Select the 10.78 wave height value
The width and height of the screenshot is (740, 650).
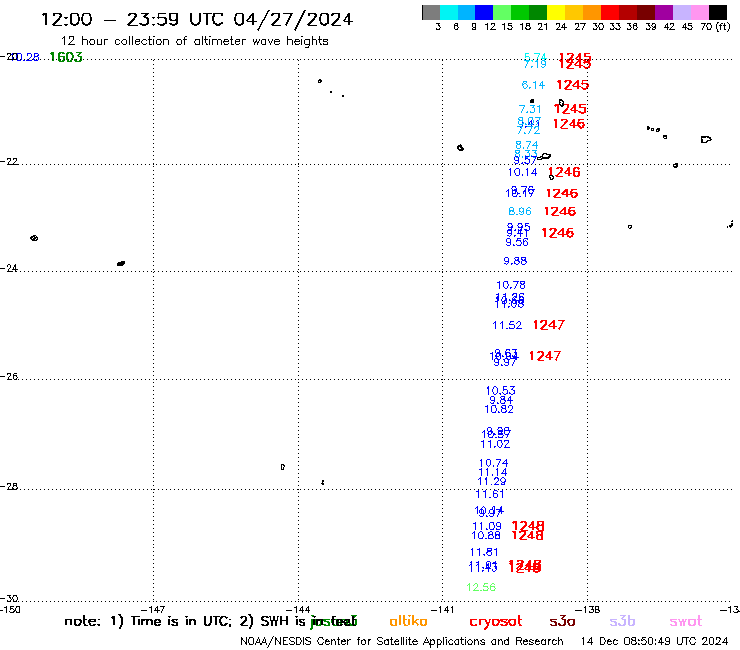(x=511, y=285)
